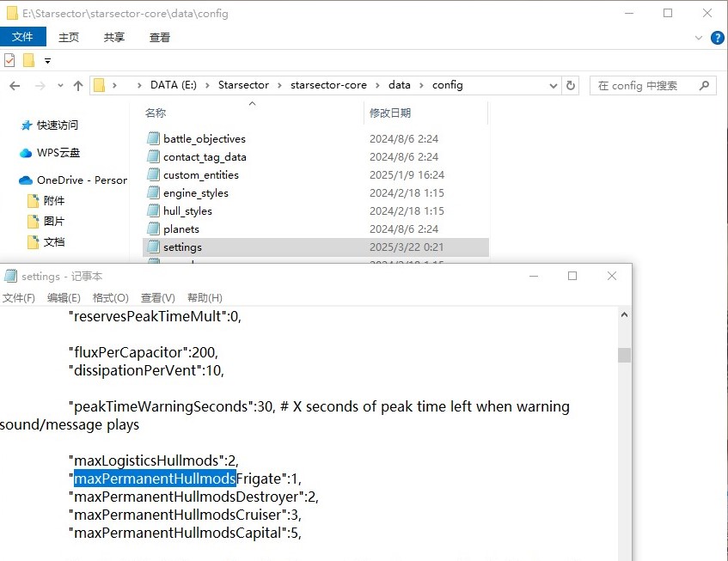728x561 pixels.
Task: Click the Up one level arrow
Action: point(79,85)
